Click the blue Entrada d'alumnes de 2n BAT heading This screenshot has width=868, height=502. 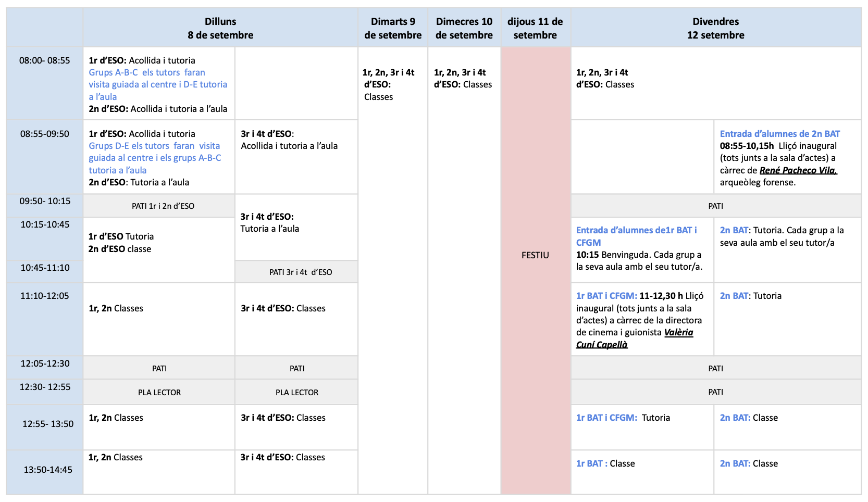click(779, 134)
